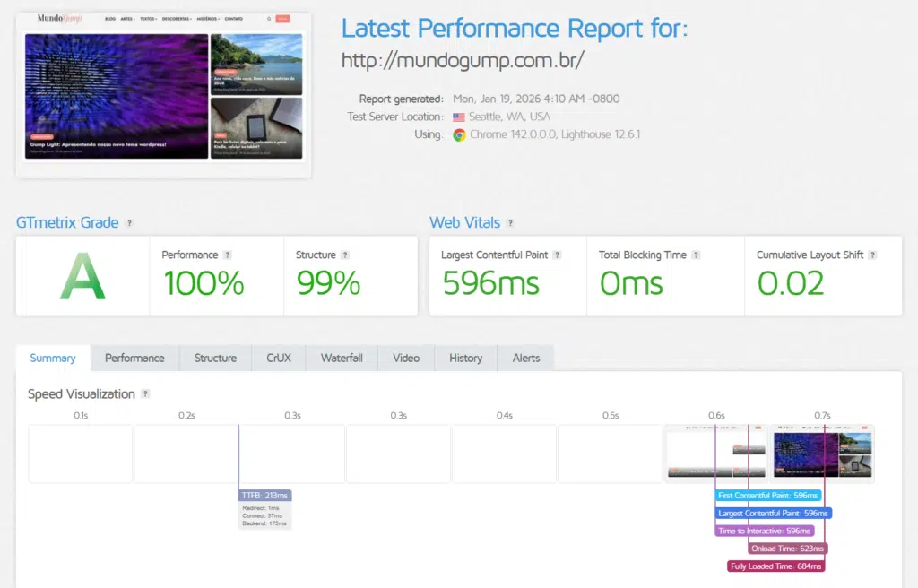Viewport: 918px width, 588px height.
Task: Click help icon for Cumulative Layout Shift
Action: click(873, 255)
